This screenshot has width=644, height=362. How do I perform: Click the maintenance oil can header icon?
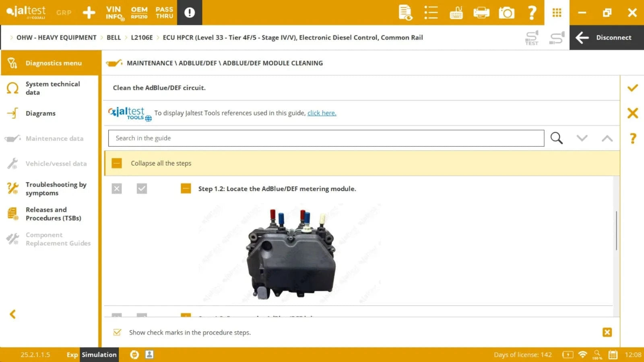click(x=114, y=63)
